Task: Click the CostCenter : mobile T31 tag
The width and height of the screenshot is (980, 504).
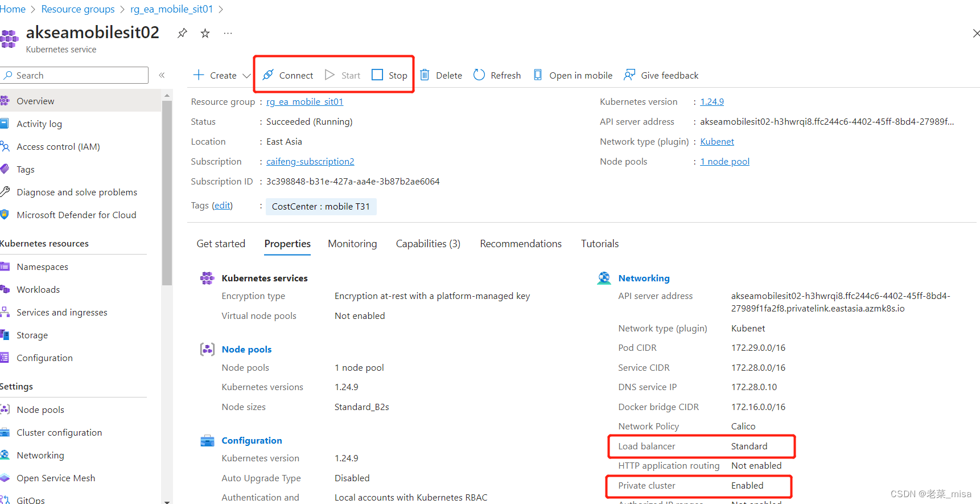Action: point(321,206)
